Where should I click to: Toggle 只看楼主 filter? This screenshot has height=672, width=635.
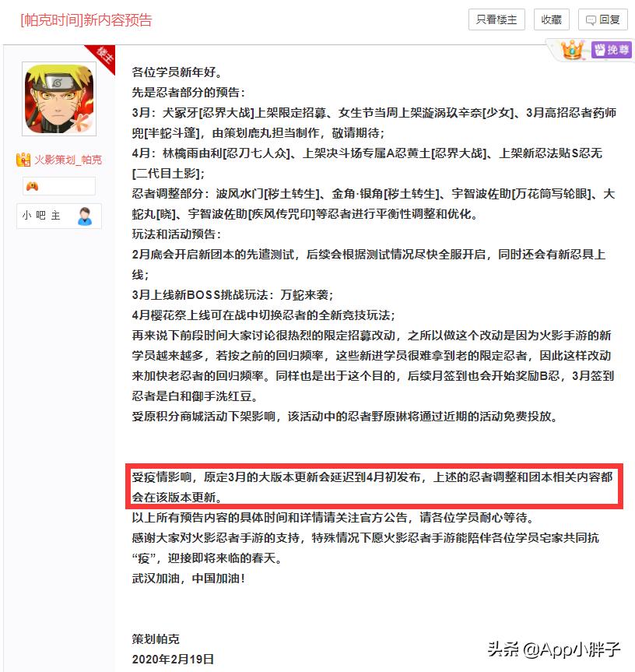pyautogui.click(x=496, y=19)
